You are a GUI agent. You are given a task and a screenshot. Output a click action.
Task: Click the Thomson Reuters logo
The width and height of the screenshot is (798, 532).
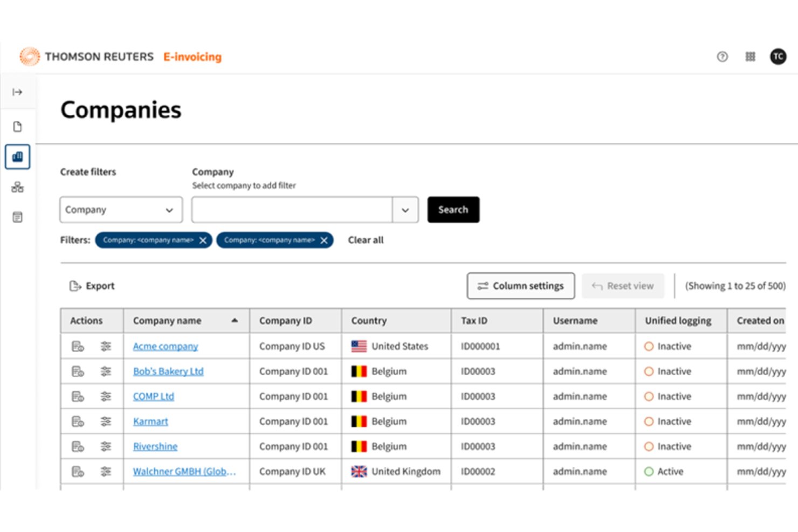(87, 57)
